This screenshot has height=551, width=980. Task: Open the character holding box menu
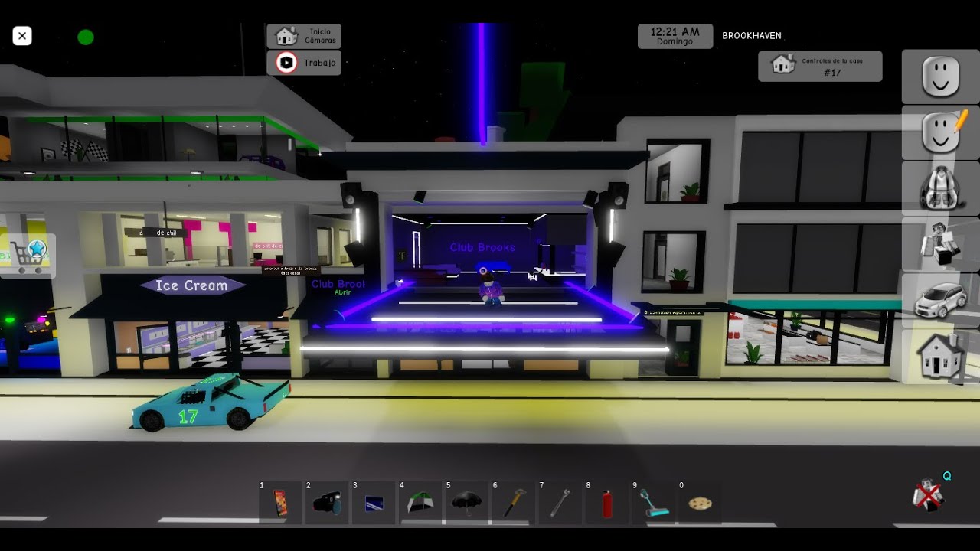click(940, 244)
